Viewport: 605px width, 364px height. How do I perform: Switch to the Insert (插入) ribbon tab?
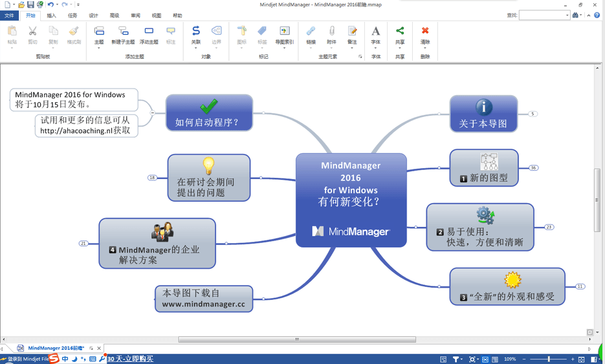51,16
